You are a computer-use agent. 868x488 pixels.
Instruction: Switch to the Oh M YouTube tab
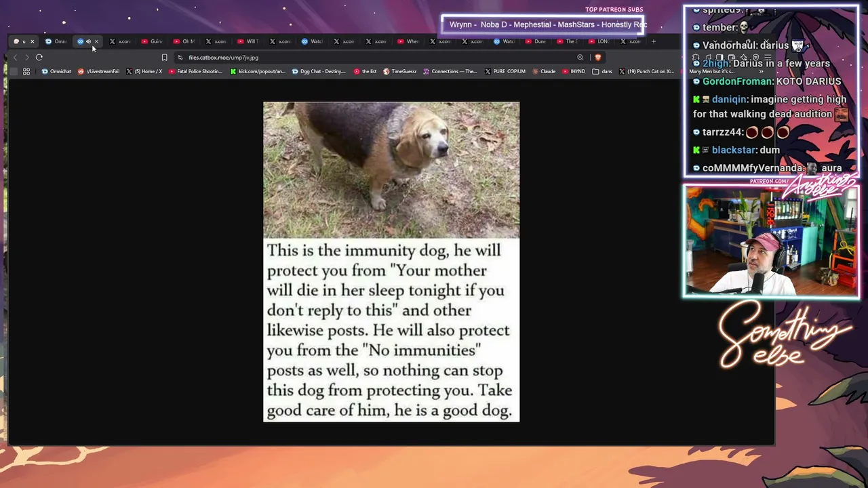184,41
